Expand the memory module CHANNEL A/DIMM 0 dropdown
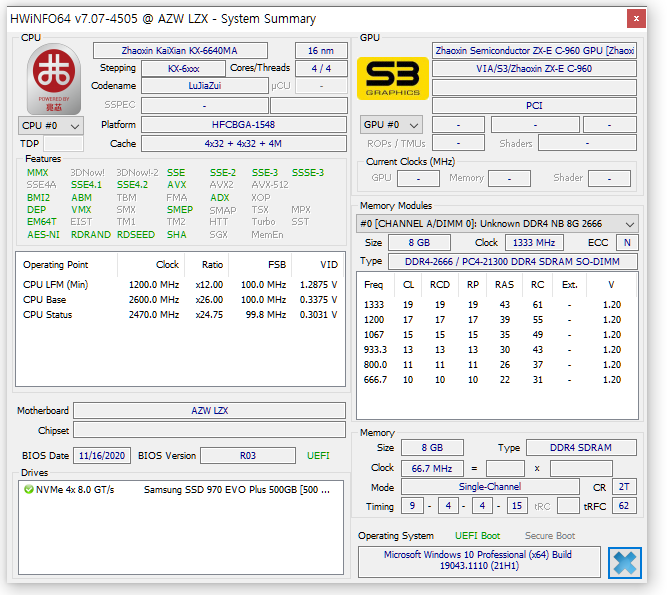This screenshot has height=595, width=667. (497, 224)
